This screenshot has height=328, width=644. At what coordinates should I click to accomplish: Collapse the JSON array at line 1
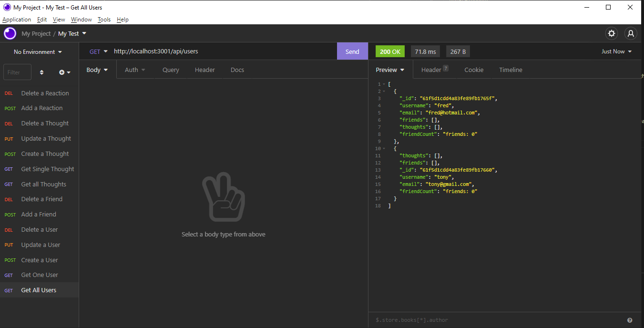coord(384,84)
